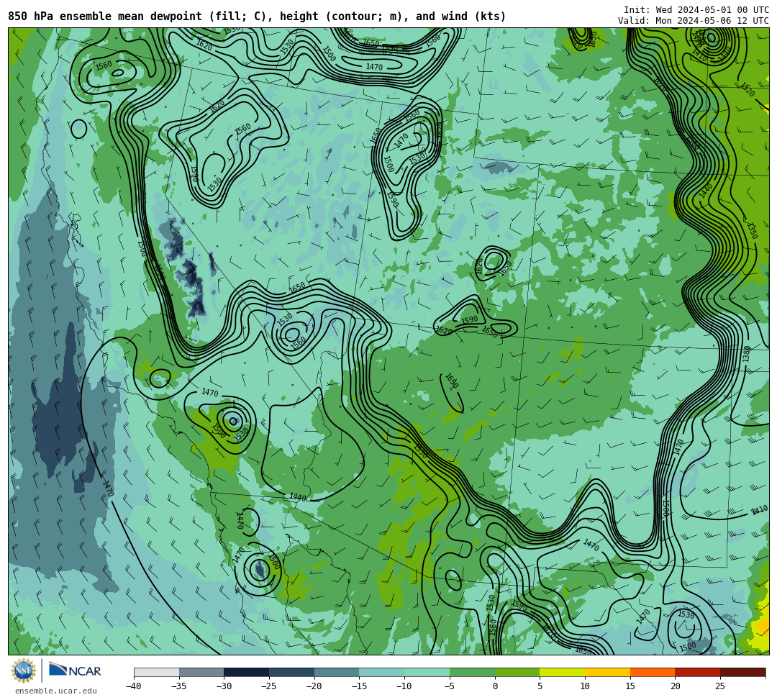
Task: Pick the darkest navy -30 to -25 colorbar segment
Action: [x=247, y=672]
